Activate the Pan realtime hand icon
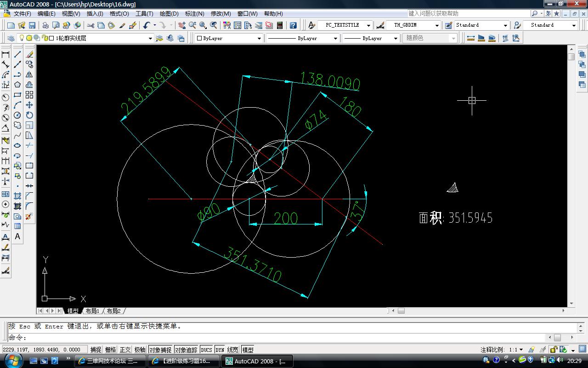Screen dimensions: 588x368 (x=182, y=25)
